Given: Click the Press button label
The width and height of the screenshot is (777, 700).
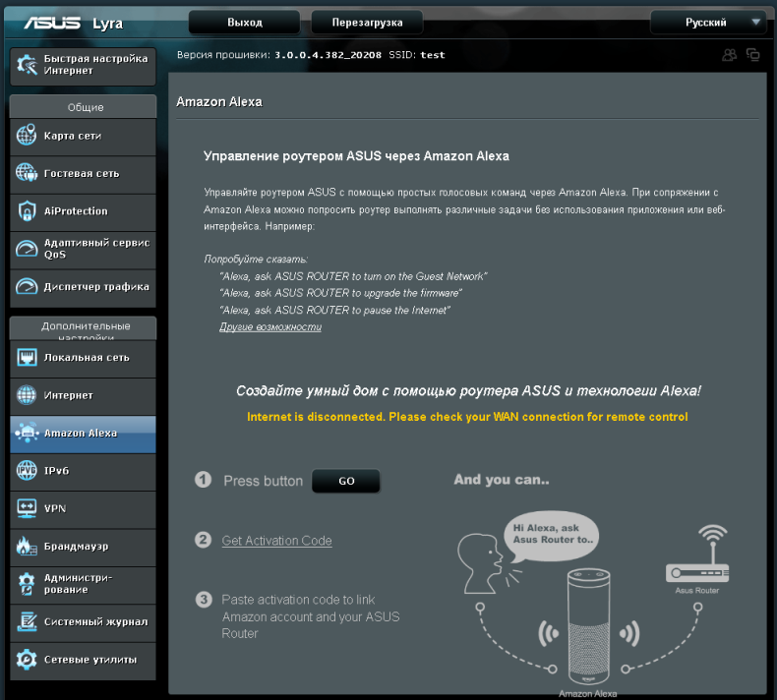Looking at the screenshot, I should pos(264,481).
